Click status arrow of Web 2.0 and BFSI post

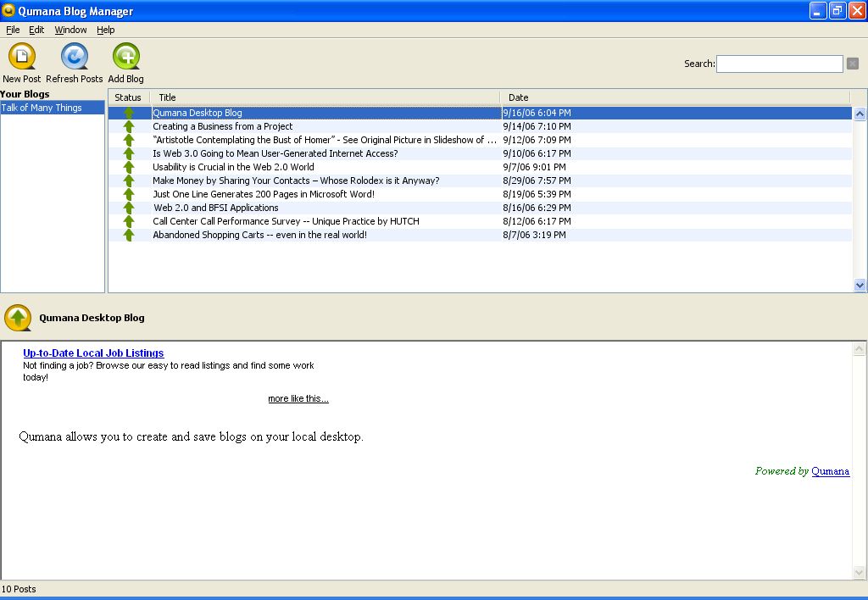(129, 208)
